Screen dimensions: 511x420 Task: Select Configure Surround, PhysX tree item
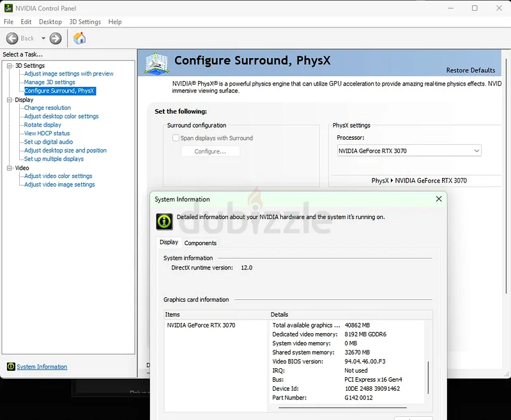(x=59, y=91)
